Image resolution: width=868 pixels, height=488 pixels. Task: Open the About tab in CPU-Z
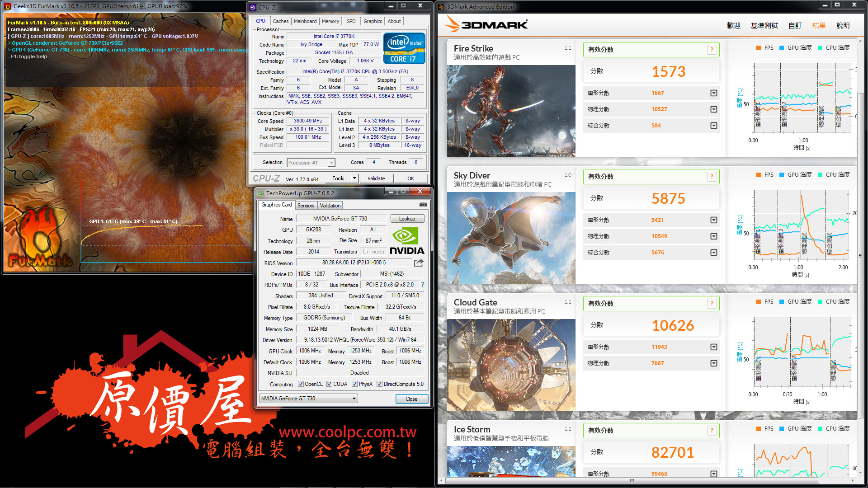[394, 21]
